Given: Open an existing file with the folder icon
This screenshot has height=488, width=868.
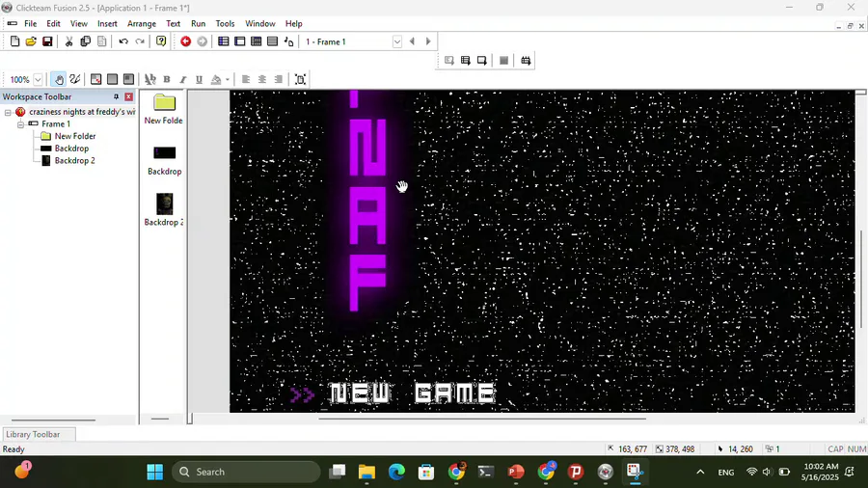Looking at the screenshot, I should pyautogui.click(x=31, y=41).
